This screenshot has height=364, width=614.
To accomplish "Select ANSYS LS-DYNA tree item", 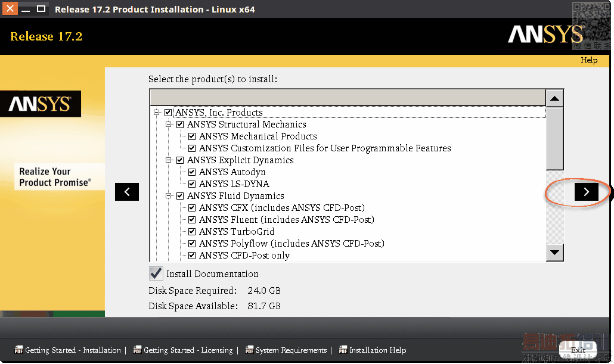I will coord(234,184).
